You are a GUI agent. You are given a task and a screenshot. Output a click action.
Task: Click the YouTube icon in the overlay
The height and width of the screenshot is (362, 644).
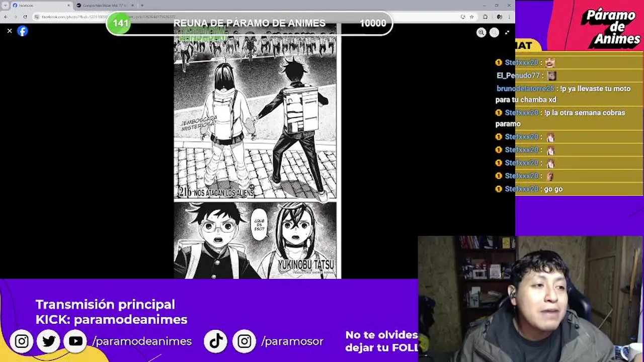[x=75, y=341]
